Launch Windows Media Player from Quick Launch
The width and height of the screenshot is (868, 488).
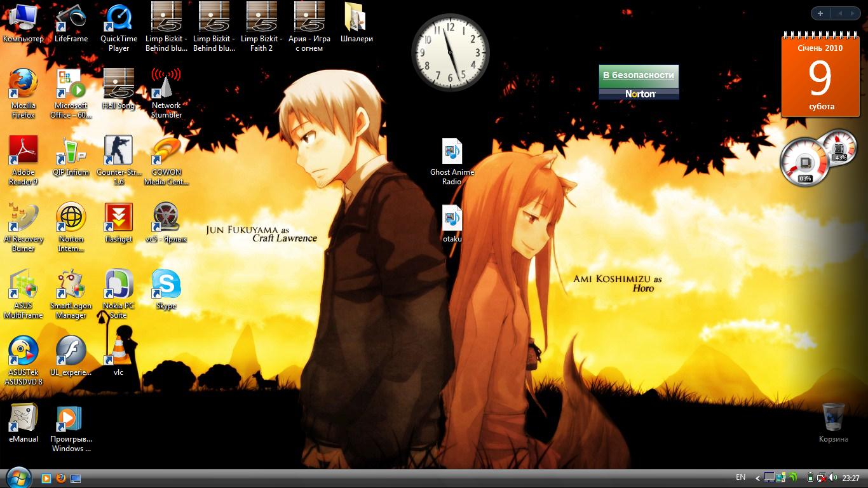(x=46, y=478)
